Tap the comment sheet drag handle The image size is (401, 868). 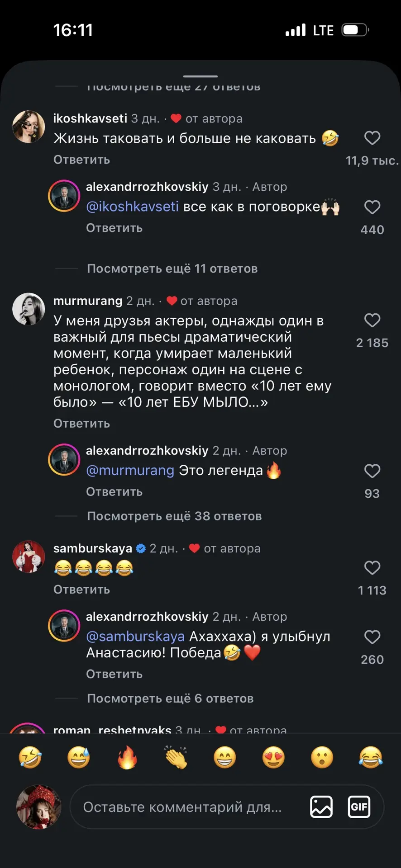tap(200, 76)
